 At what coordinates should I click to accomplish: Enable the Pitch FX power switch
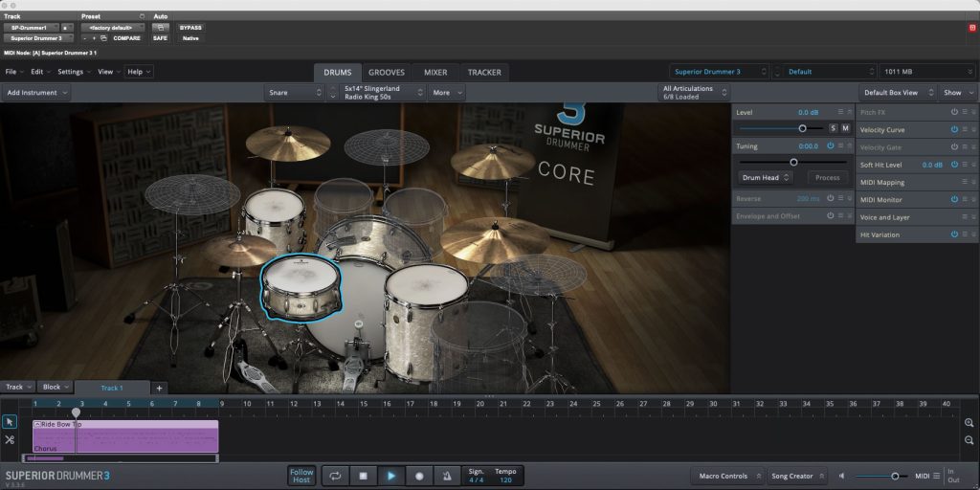point(954,112)
